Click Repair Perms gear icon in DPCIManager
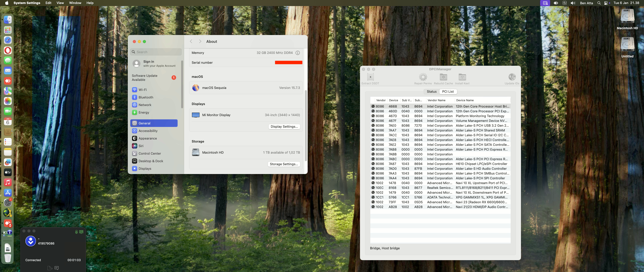Viewport: 644px width, 272px height. 423,77
